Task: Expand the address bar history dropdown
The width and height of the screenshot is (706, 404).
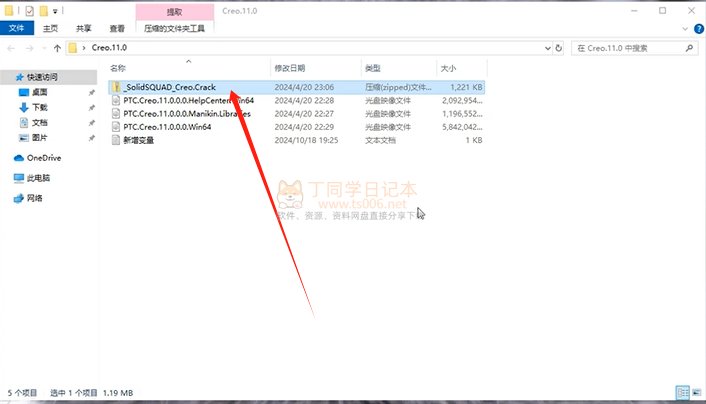Action: pyautogui.click(x=548, y=48)
